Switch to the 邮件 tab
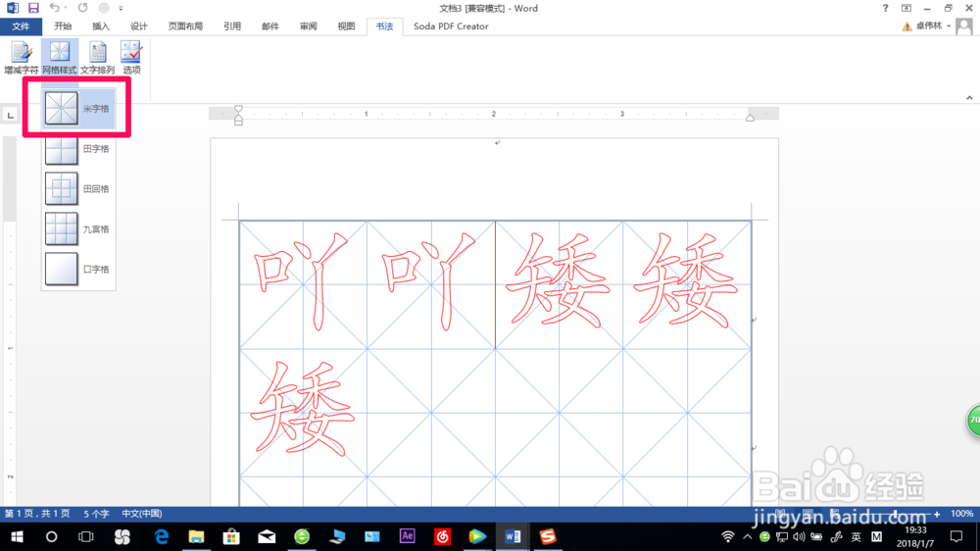The width and height of the screenshot is (980, 551). (270, 26)
